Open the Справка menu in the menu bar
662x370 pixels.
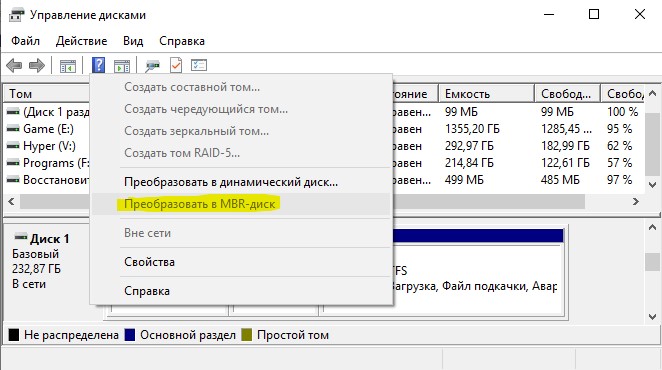coord(182,41)
